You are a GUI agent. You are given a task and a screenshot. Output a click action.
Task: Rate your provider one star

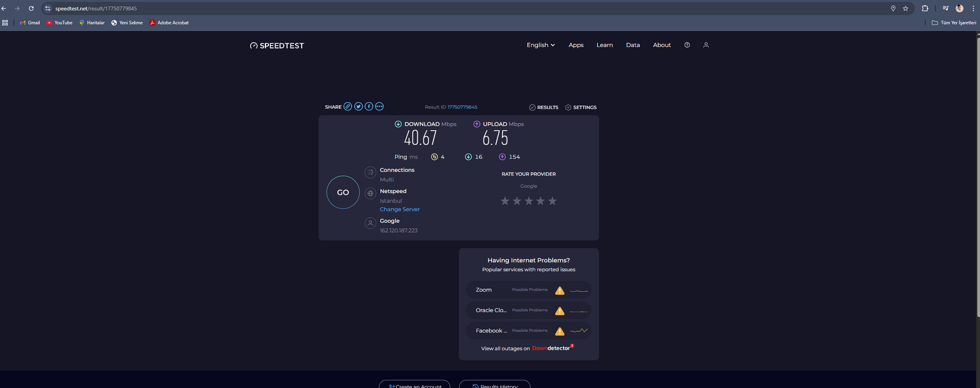(505, 201)
